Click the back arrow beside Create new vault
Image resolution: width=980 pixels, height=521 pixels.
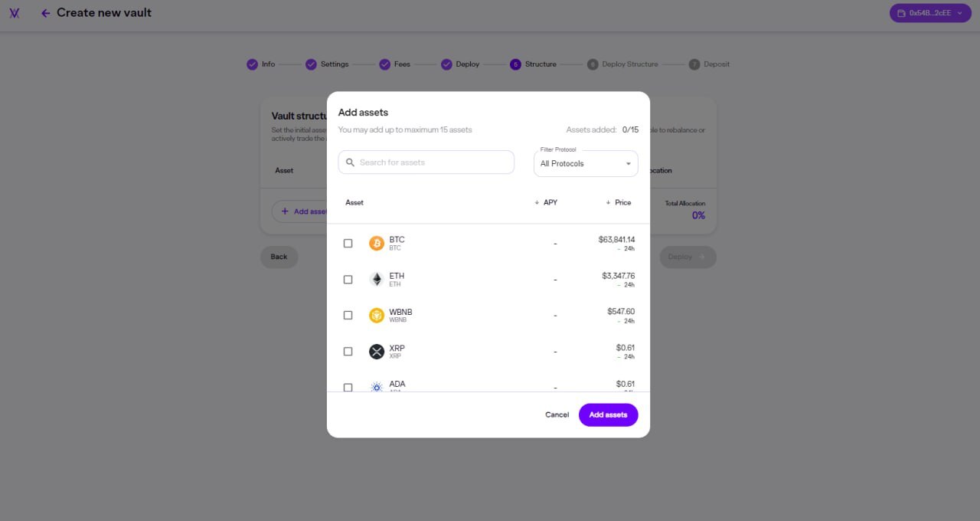click(45, 13)
